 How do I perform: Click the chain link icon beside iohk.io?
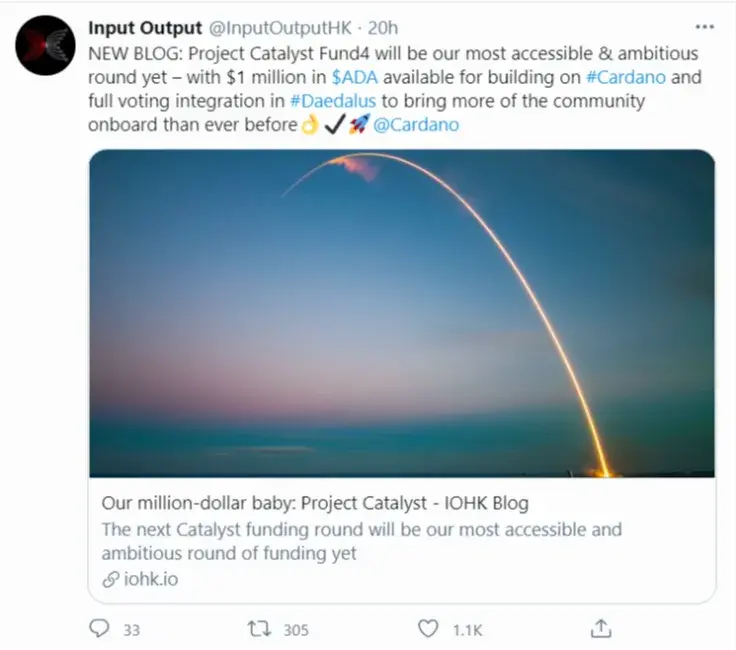(110, 578)
